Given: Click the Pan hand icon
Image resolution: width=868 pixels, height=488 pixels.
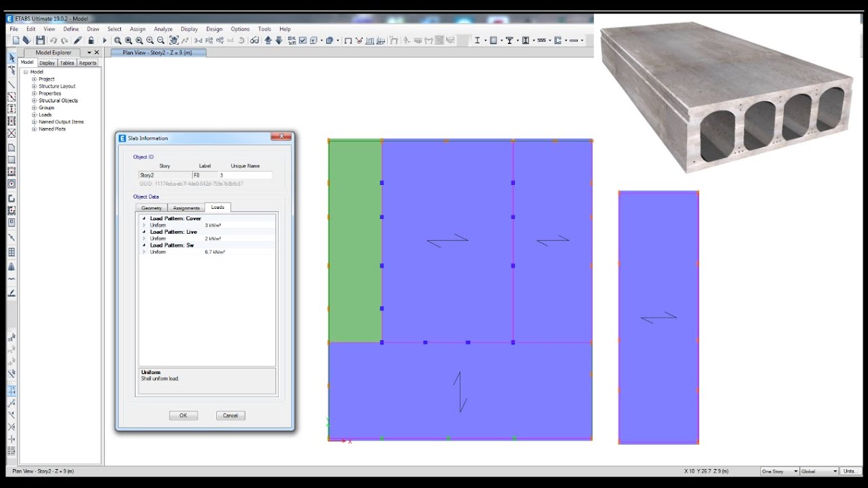Looking at the screenshot, I should click(x=174, y=41).
